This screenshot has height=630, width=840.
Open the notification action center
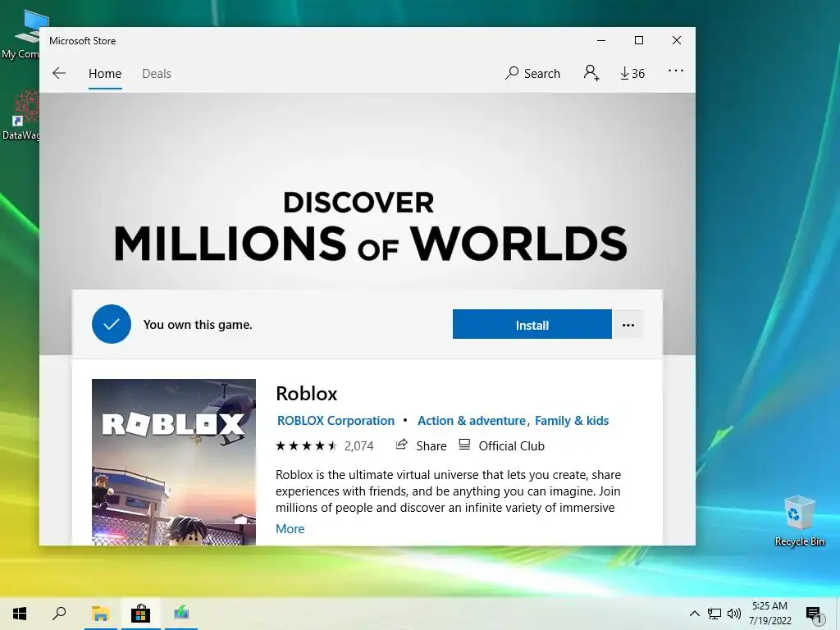pyautogui.click(x=815, y=614)
